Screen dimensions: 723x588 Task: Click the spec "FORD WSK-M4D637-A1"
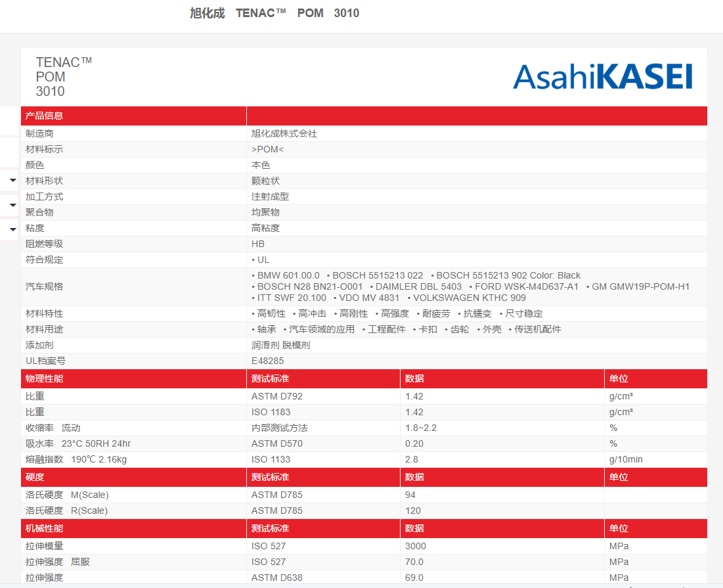click(x=527, y=286)
